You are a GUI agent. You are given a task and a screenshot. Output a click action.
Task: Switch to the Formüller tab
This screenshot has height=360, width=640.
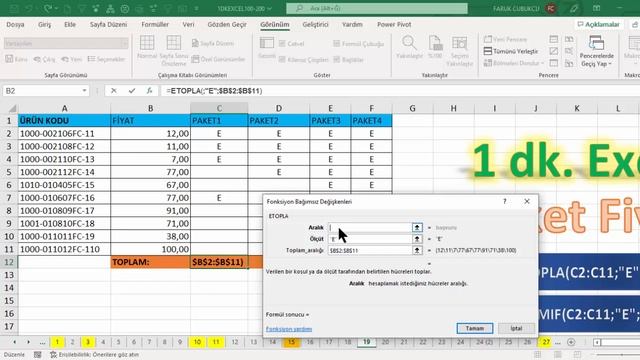[x=155, y=24]
